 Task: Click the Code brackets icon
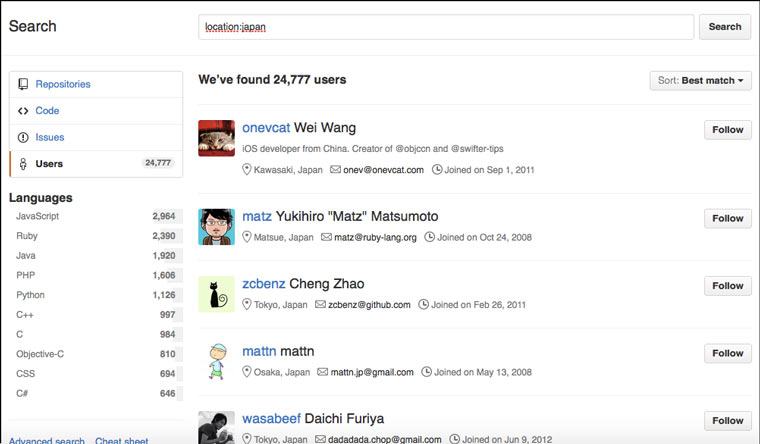coord(23,111)
